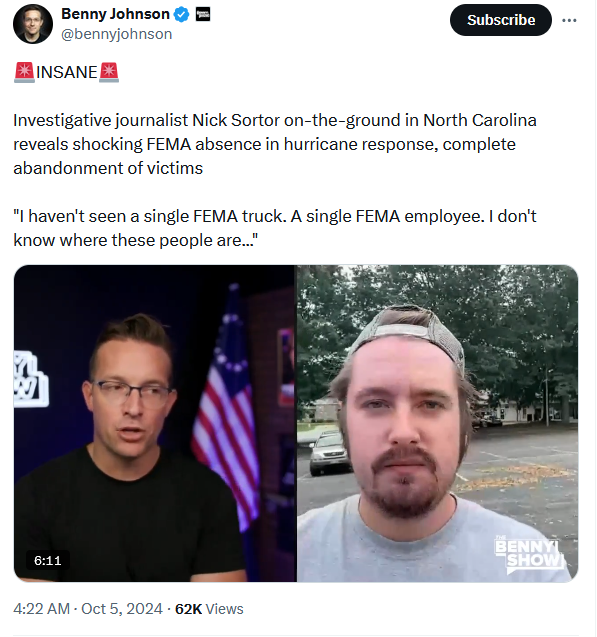The height and width of the screenshot is (637, 597).
Task: Click the American flag in video left half
Action: coord(227,406)
